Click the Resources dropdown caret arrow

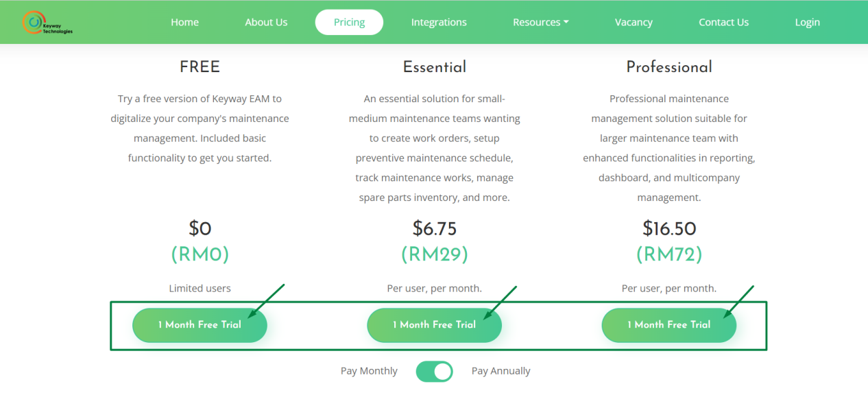[x=566, y=23]
